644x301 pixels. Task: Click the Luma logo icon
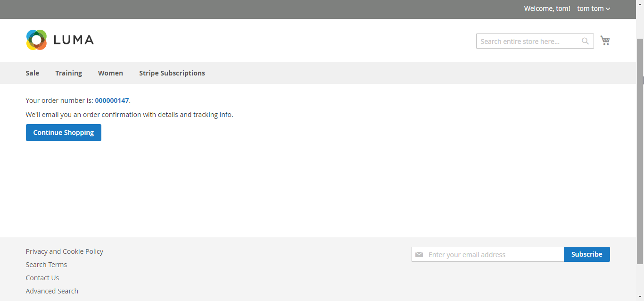coord(36,40)
